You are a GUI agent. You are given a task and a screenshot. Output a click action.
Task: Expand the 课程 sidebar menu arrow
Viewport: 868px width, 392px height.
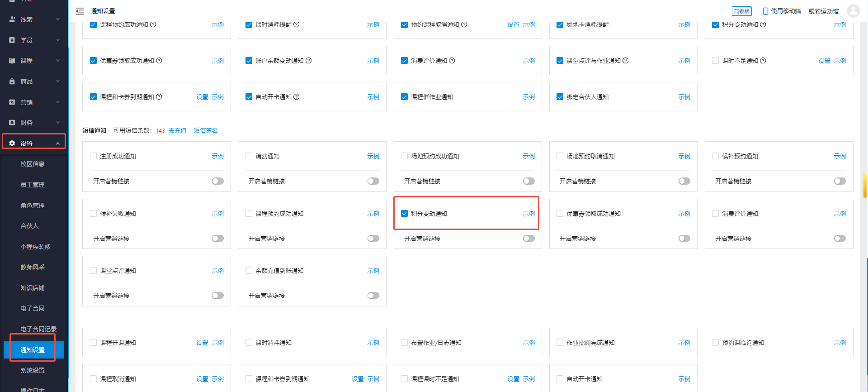(58, 61)
